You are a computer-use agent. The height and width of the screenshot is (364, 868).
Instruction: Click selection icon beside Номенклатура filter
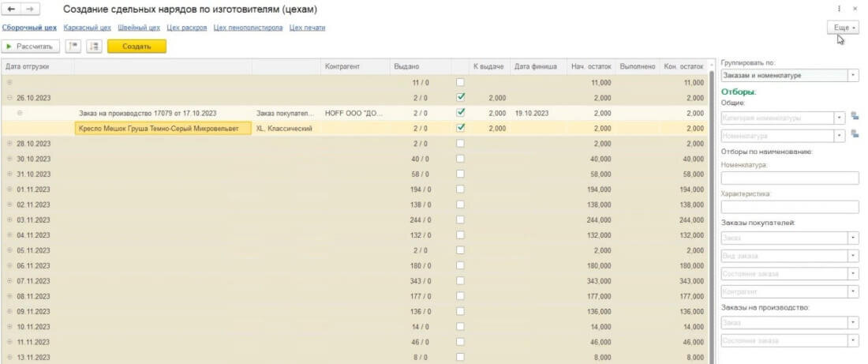(x=854, y=136)
